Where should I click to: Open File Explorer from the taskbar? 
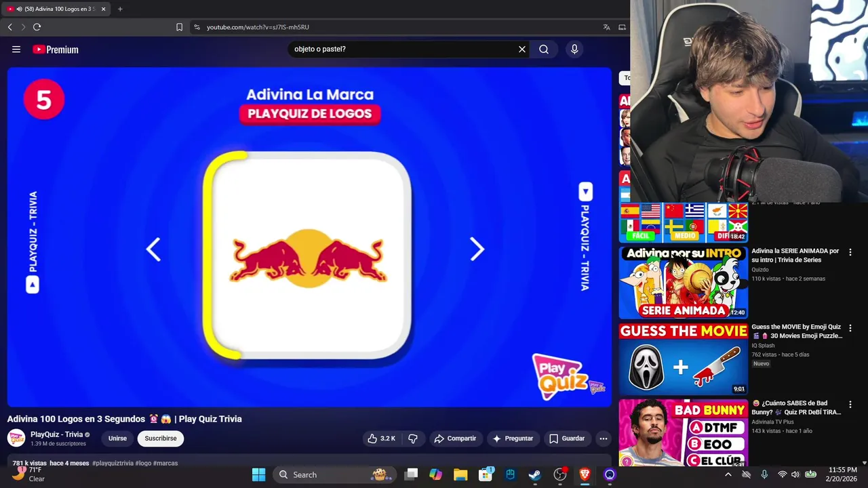tap(460, 474)
